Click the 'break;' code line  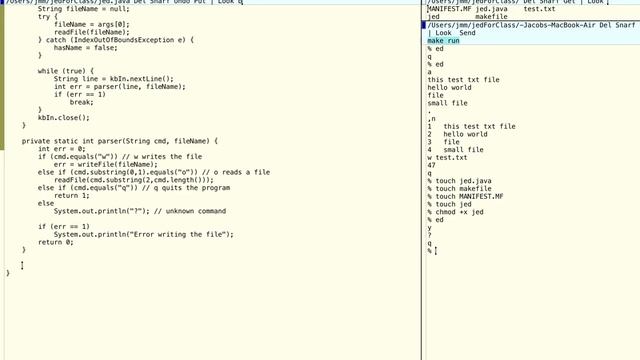81,102
